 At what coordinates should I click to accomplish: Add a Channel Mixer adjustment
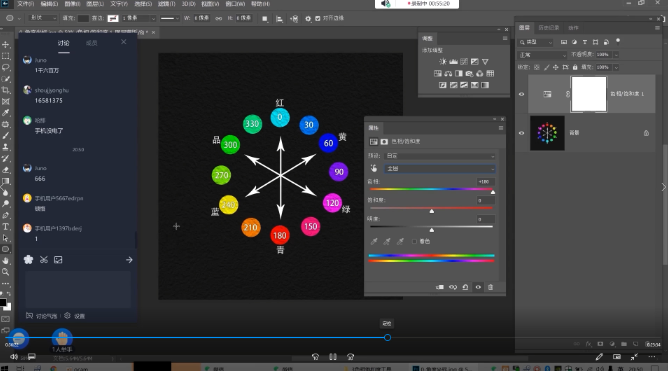coord(480,73)
